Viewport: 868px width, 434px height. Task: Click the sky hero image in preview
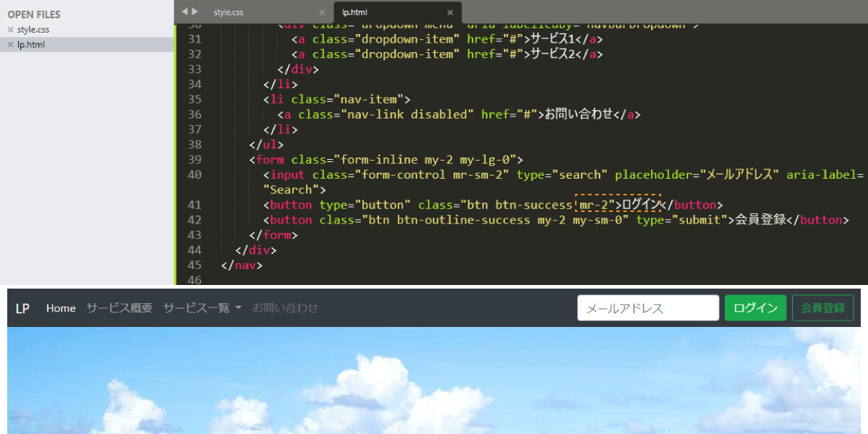(434, 380)
